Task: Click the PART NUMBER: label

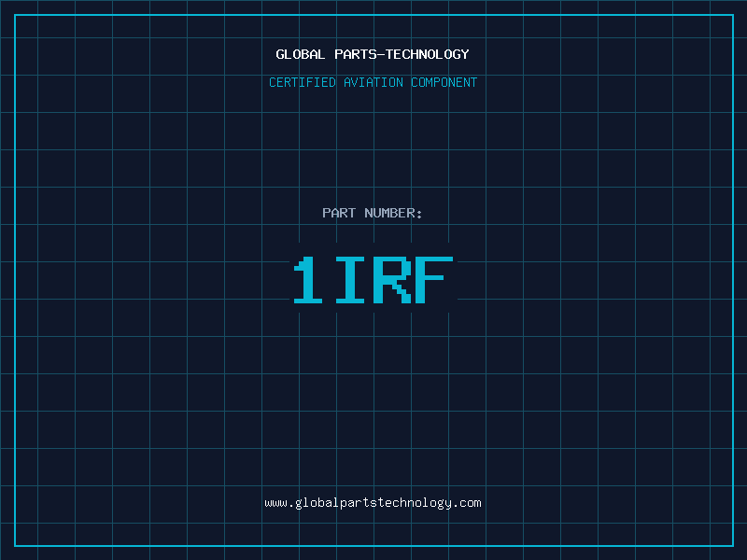Action: [x=373, y=213]
